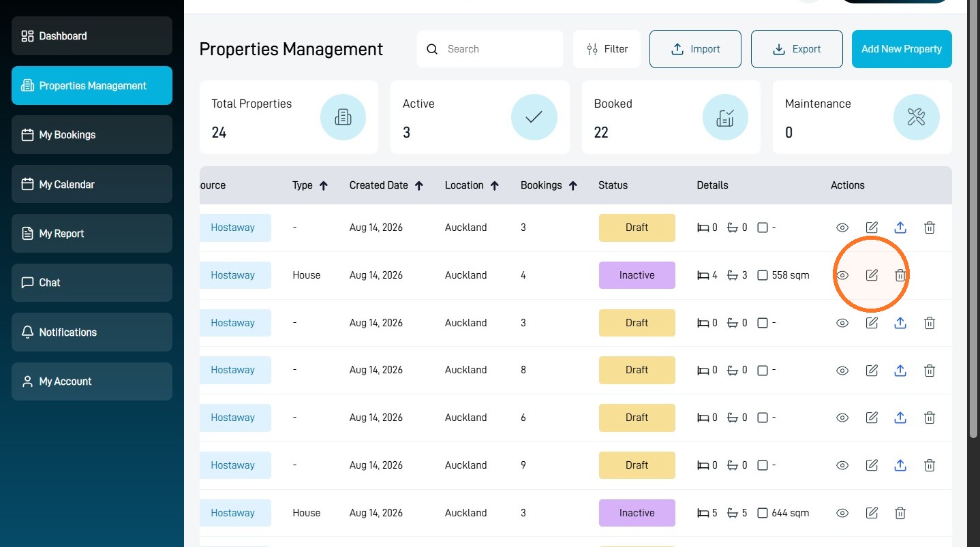Open Chat from the sidebar
980x547 pixels.
[x=92, y=283]
